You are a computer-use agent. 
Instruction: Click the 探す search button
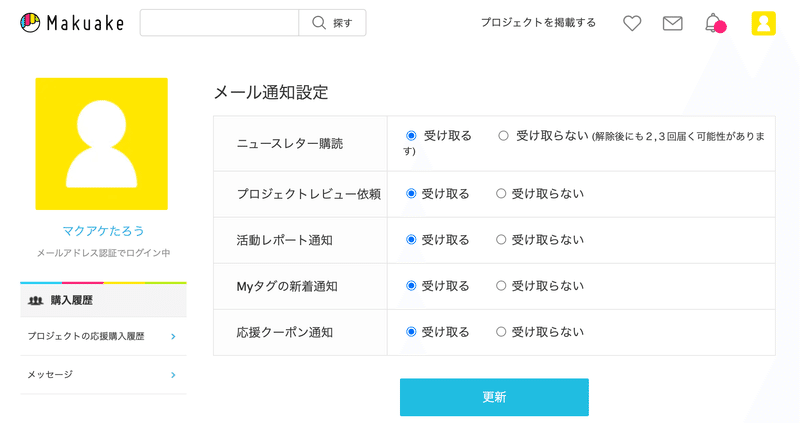332,22
